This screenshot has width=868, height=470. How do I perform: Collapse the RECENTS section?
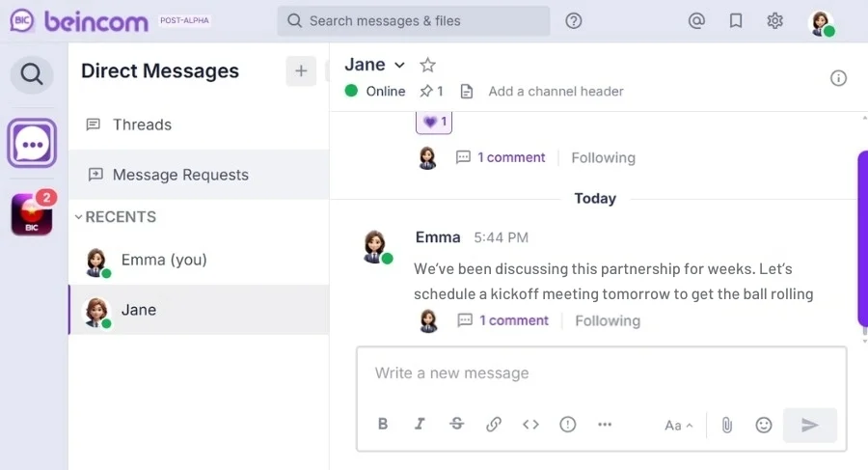[x=116, y=217]
